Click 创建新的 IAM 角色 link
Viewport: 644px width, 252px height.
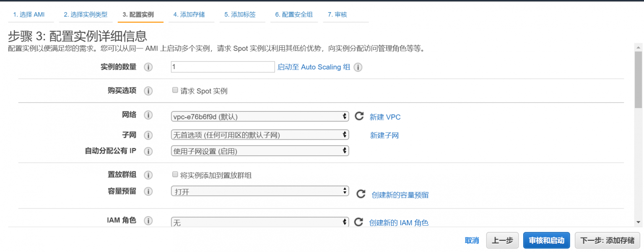pyautogui.click(x=399, y=223)
